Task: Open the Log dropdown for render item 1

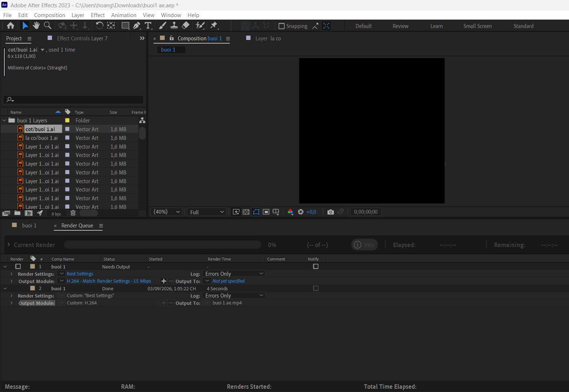Action: point(234,274)
